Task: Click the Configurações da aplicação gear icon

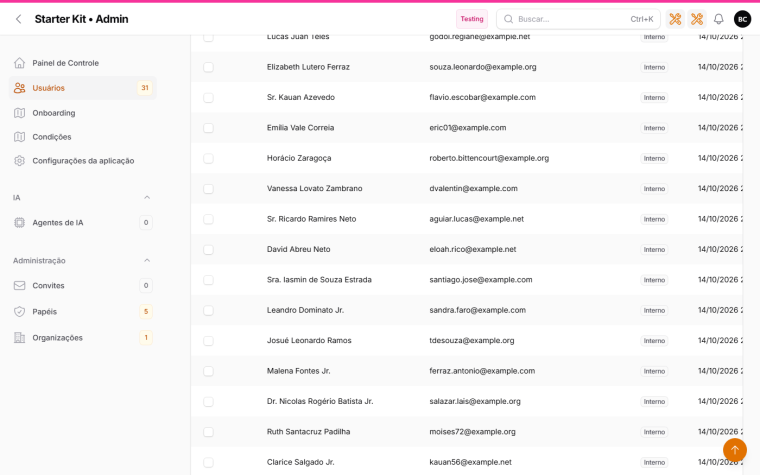Action: [x=19, y=160]
